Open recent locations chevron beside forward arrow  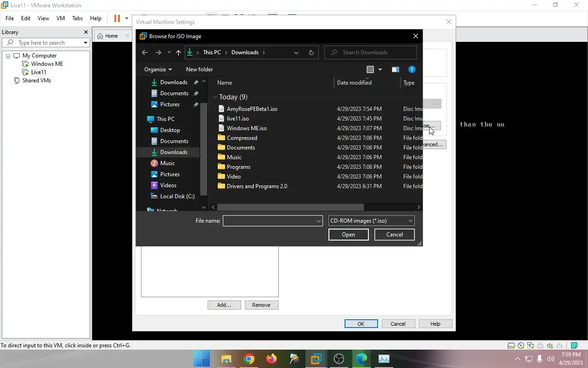tap(169, 52)
